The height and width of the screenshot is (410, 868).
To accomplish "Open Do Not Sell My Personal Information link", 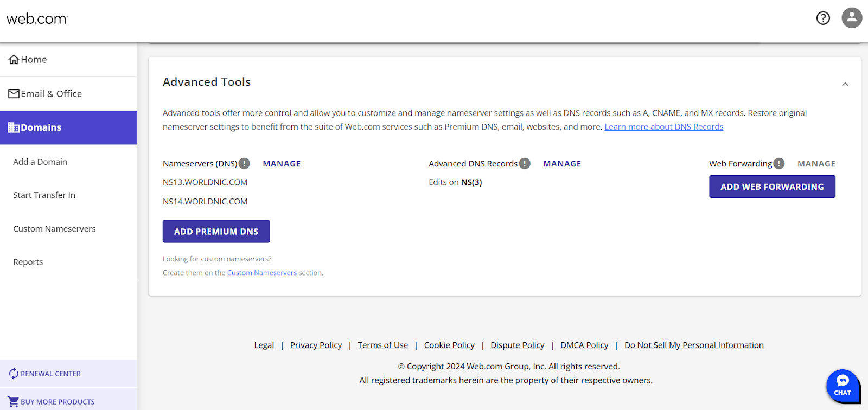I will click(x=694, y=345).
